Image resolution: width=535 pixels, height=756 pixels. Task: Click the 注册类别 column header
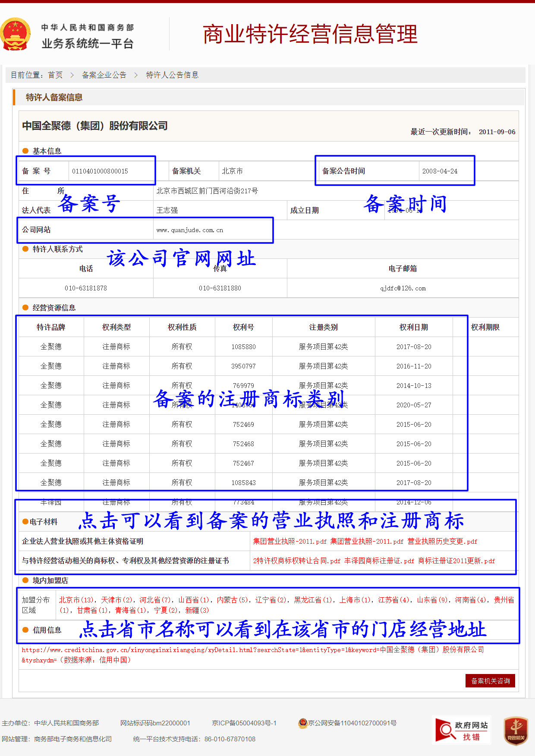pyautogui.click(x=324, y=327)
